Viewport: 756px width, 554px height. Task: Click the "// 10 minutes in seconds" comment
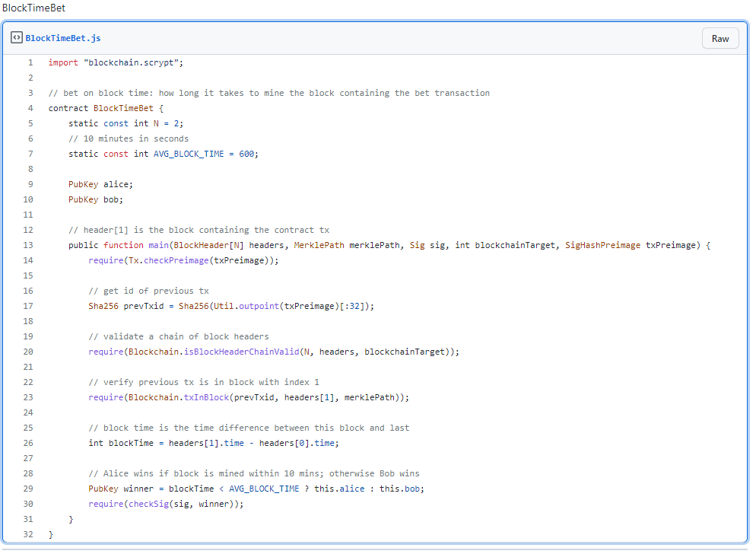coord(129,139)
